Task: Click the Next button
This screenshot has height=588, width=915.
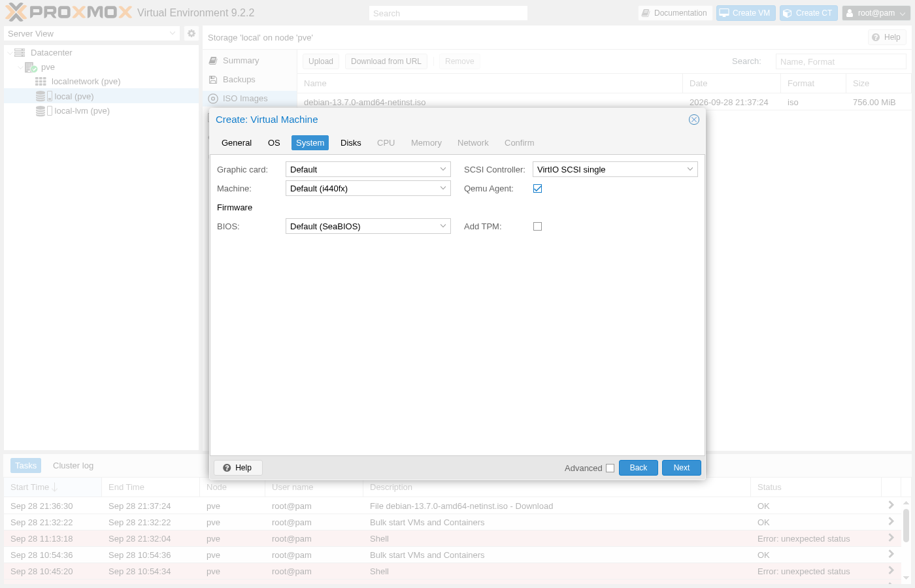Action: coord(682,468)
